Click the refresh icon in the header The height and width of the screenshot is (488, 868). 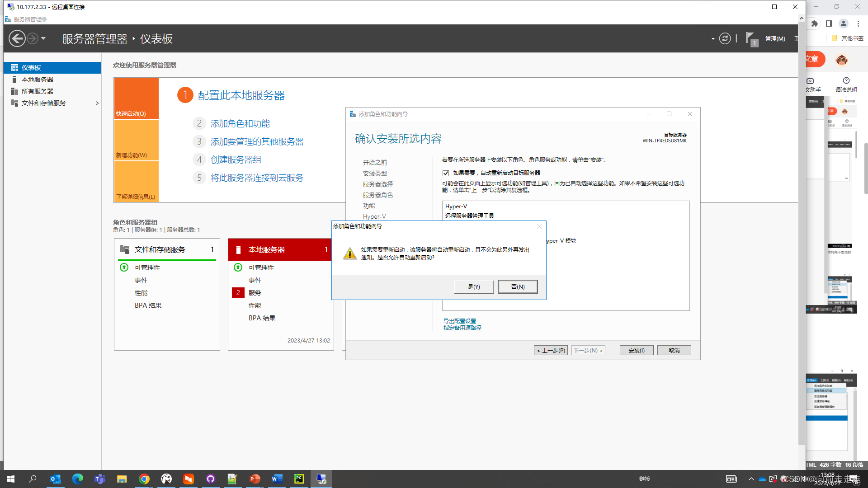click(725, 38)
